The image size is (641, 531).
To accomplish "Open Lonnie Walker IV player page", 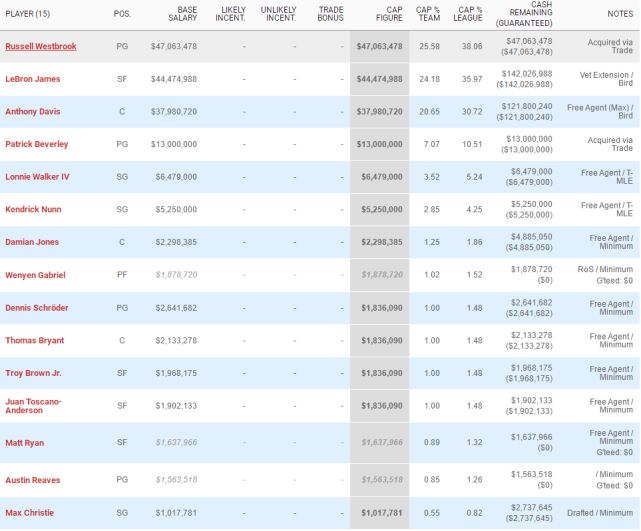I will [37, 177].
